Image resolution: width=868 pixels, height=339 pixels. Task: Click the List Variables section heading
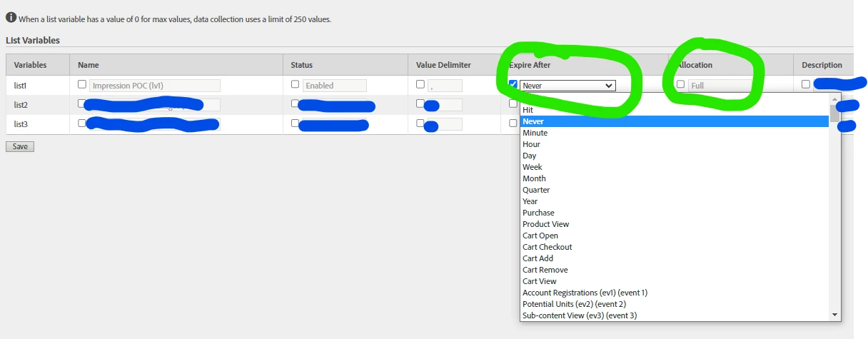33,41
